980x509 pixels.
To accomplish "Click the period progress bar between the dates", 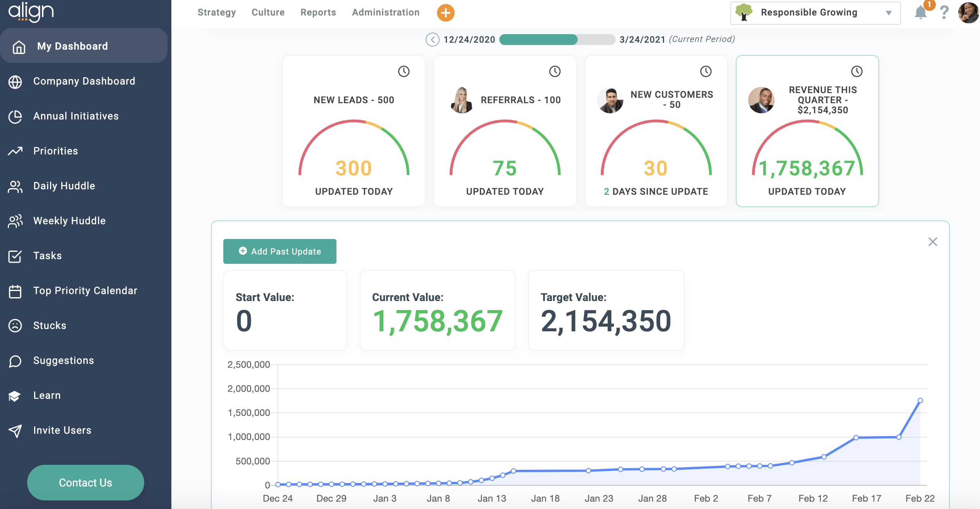I will point(556,39).
